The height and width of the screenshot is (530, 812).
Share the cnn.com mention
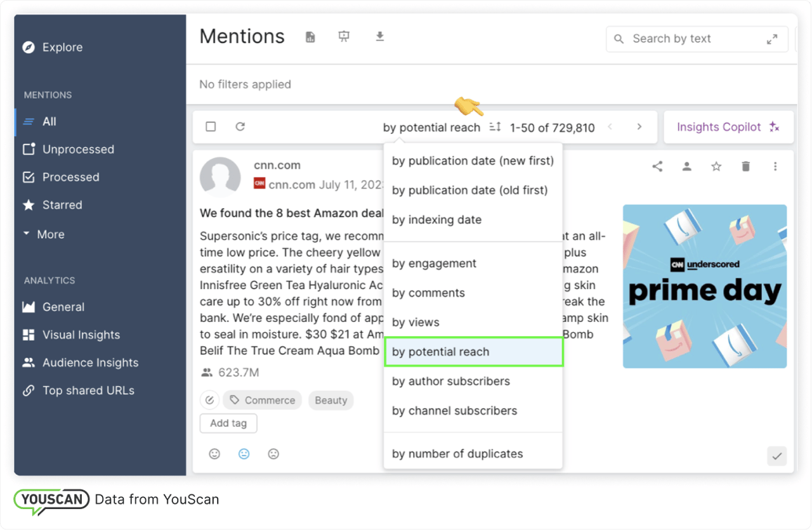pyautogui.click(x=657, y=166)
